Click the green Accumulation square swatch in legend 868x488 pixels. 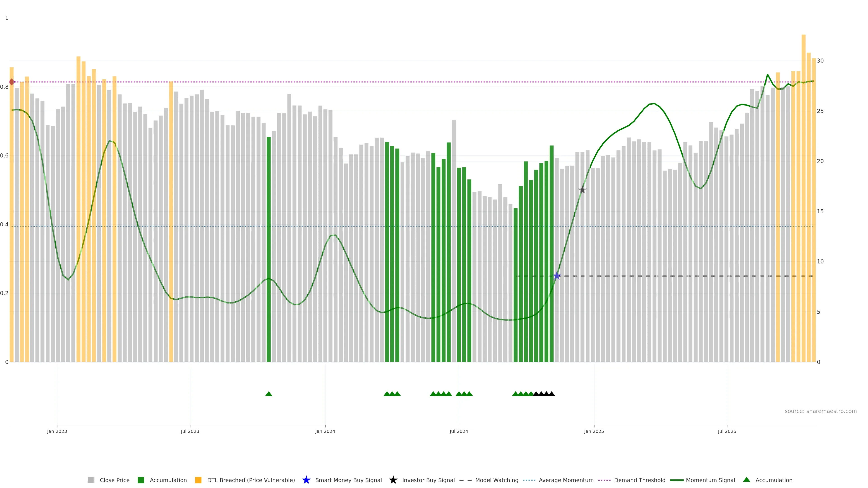(x=141, y=480)
